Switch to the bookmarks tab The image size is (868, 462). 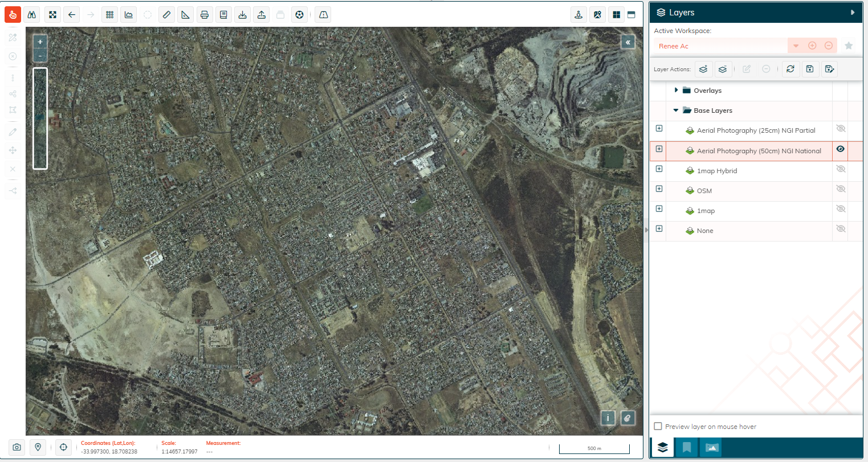click(x=687, y=447)
